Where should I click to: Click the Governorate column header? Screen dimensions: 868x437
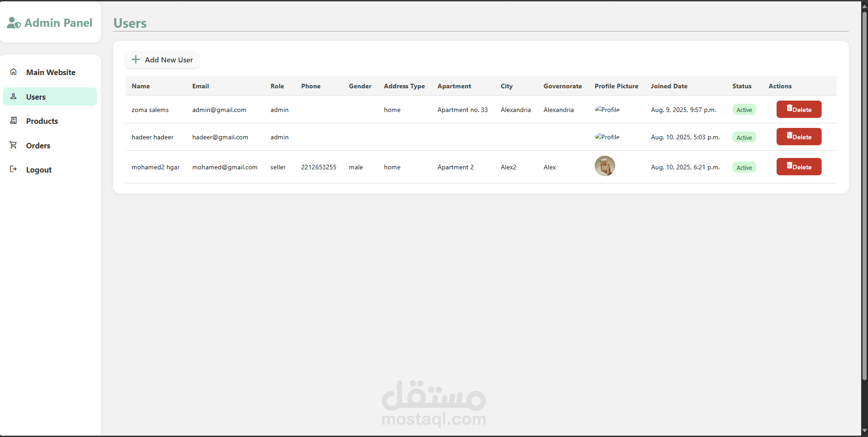(562, 86)
